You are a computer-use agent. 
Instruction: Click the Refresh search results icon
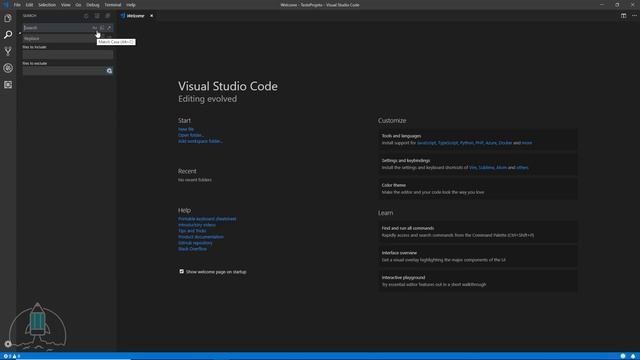[x=86, y=16]
